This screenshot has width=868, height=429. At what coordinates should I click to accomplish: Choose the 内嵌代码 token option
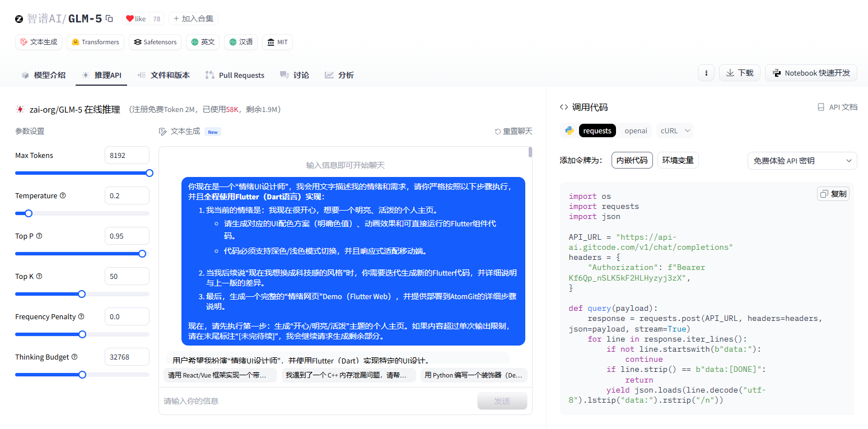pyautogui.click(x=632, y=160)
